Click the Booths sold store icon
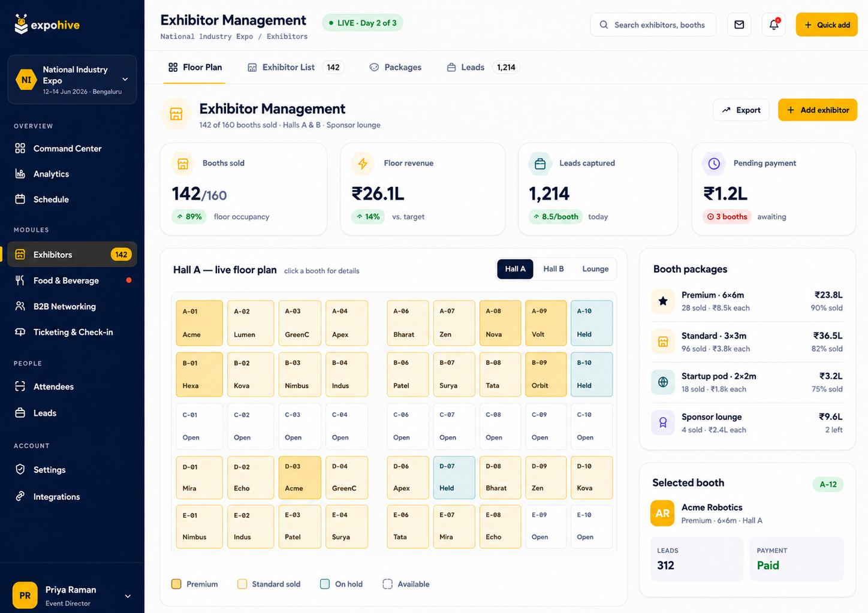The height and width of the screenshot is (613, 868). [x=183, y=164]
